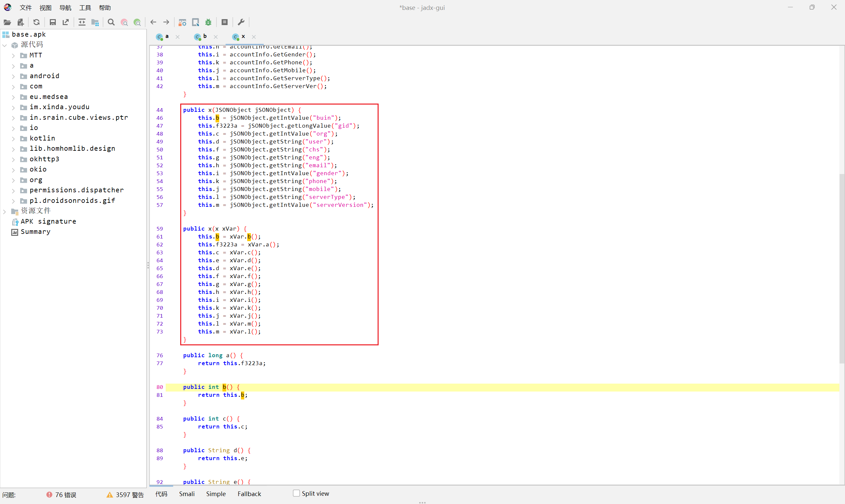Click the bottom panel expand dots handle
The image size is (845, 504).
[x=422, y=502]
